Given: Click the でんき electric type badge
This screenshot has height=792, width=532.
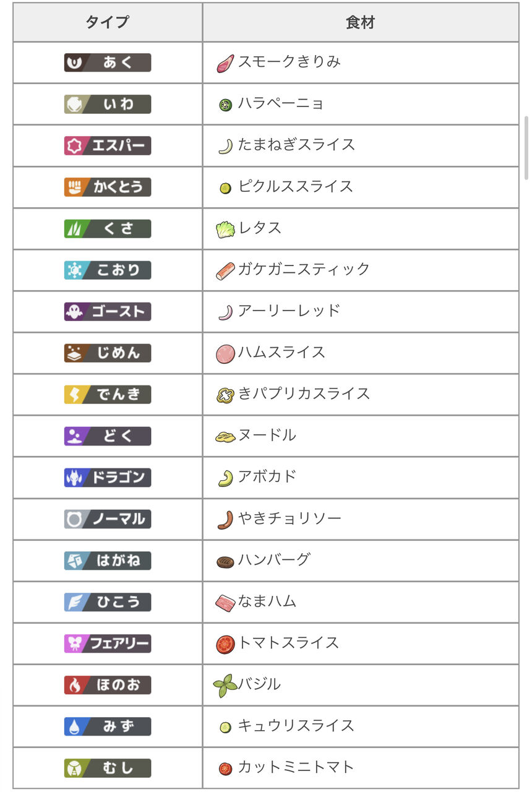Looking at the screenshot, I should point(108,395).
